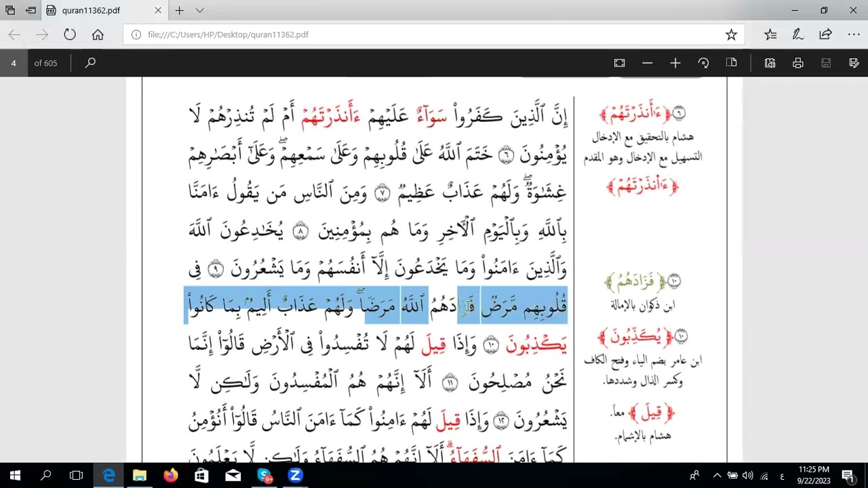Set these tabs aside
The width and height of the screenshot is (868, 488).
point(31,10)
